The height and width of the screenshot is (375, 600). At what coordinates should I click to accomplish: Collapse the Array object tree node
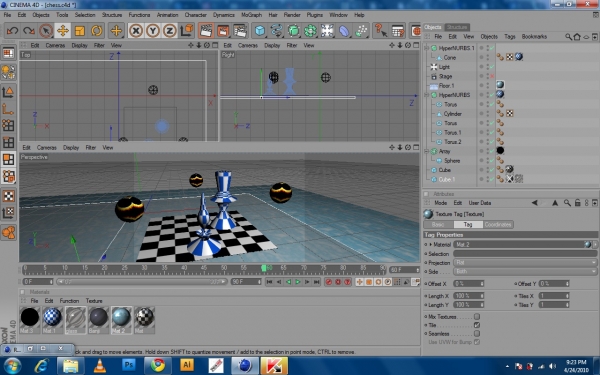coord(427,151)
